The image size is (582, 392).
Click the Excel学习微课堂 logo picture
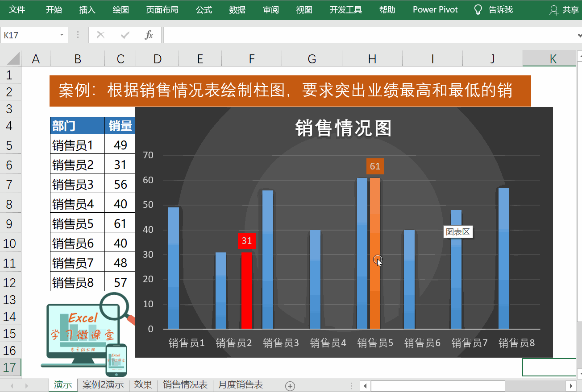[x=88, y=334]
